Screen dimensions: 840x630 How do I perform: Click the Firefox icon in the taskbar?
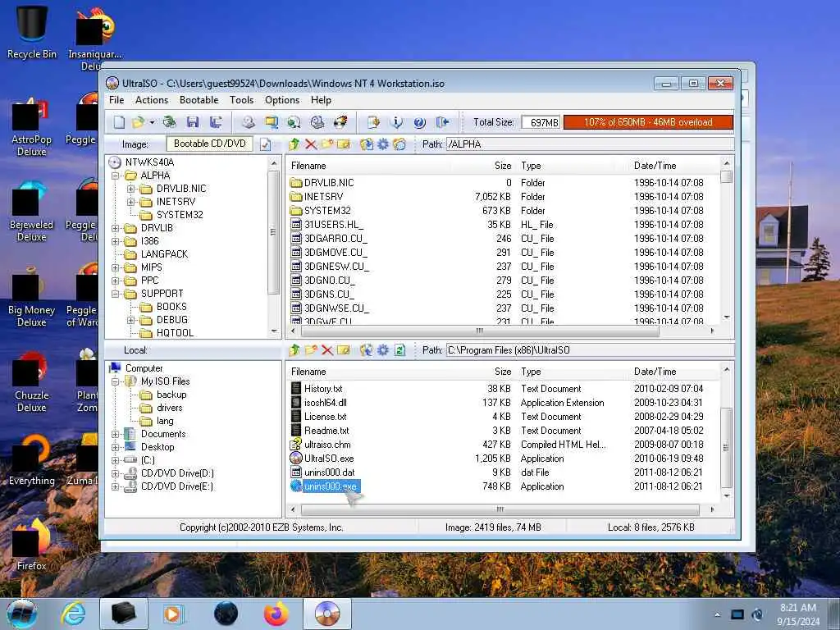pos(276,614)
